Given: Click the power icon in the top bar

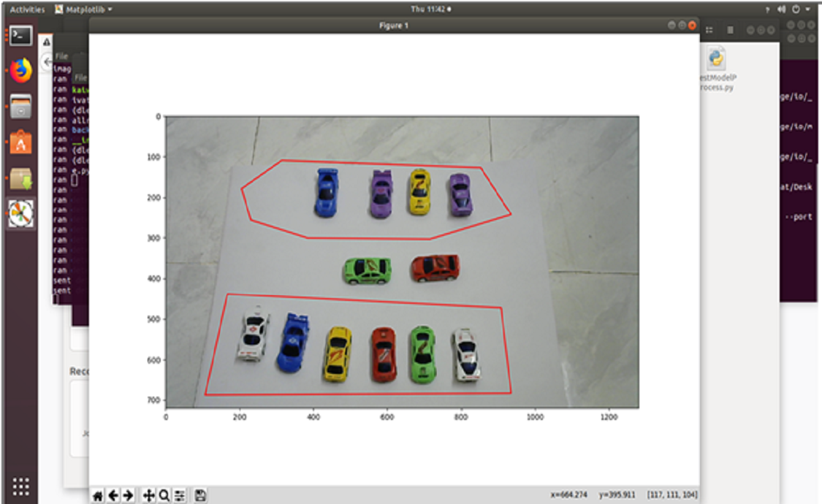Looking at the screenshot, I should pos(796,9).
